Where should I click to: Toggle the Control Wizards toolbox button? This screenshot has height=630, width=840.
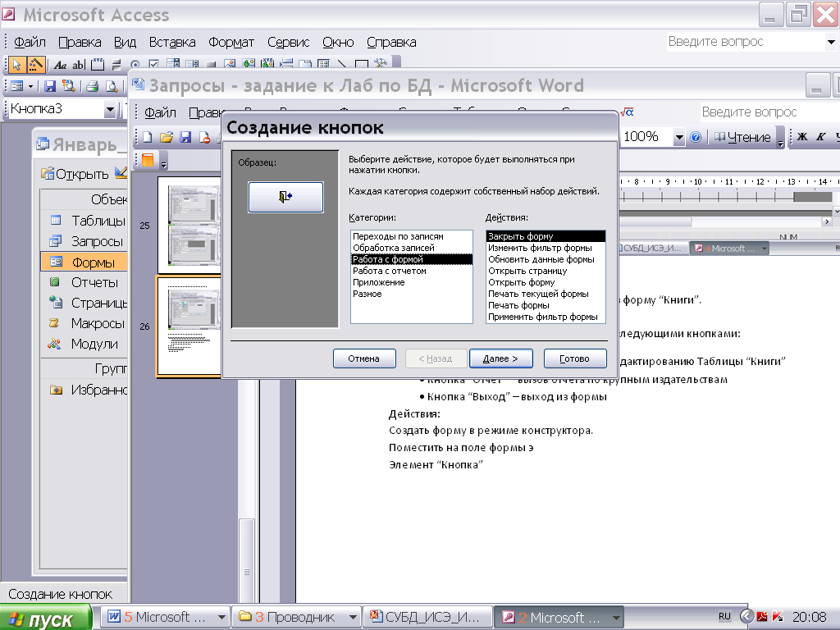[x=36, y=65]
